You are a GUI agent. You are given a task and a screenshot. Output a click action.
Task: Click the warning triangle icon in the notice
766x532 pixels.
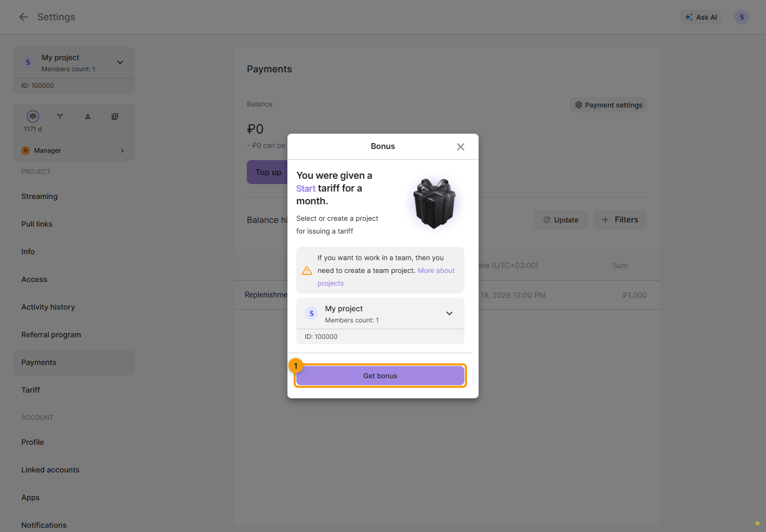click(307, 271)
